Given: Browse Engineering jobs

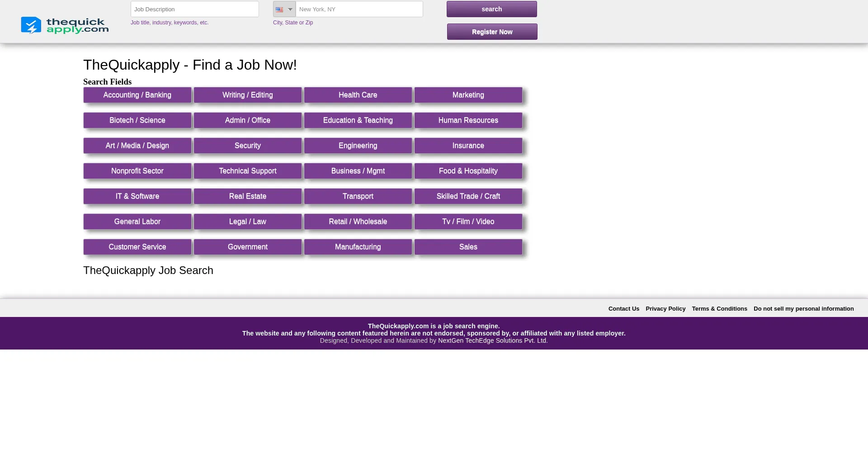Looking at the screenshot, I should 358,146.
